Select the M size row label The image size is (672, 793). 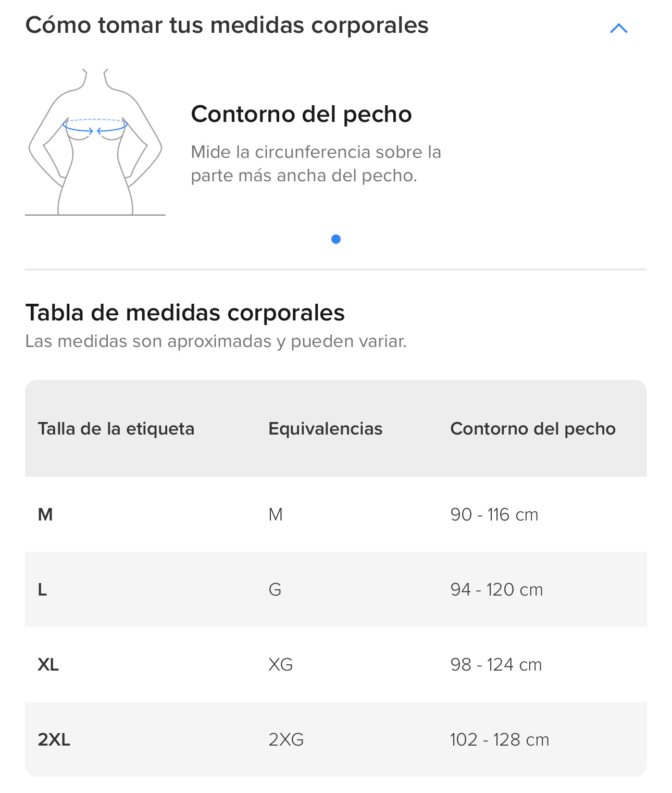(x=45, y=515)
